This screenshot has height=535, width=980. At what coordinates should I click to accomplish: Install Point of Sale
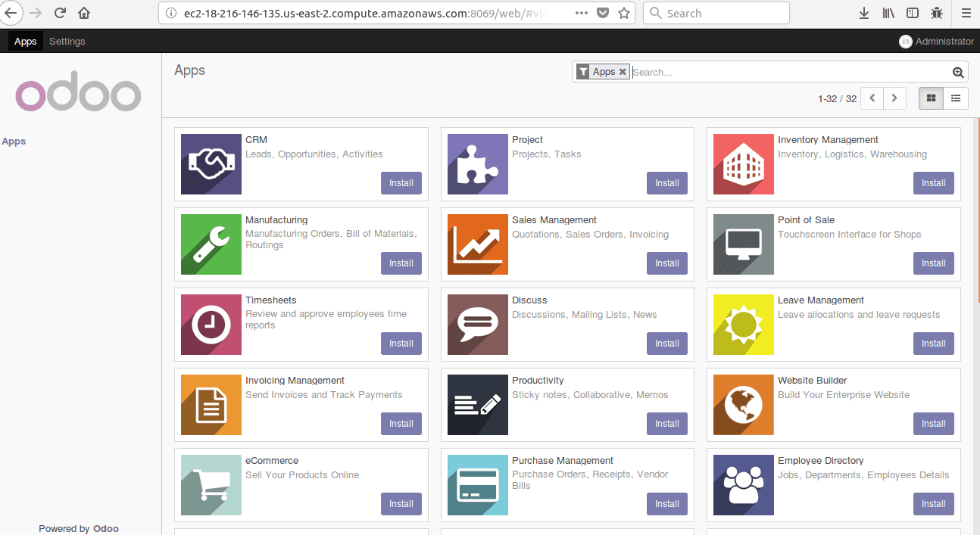pyautogui.click(x=934, y=263)
